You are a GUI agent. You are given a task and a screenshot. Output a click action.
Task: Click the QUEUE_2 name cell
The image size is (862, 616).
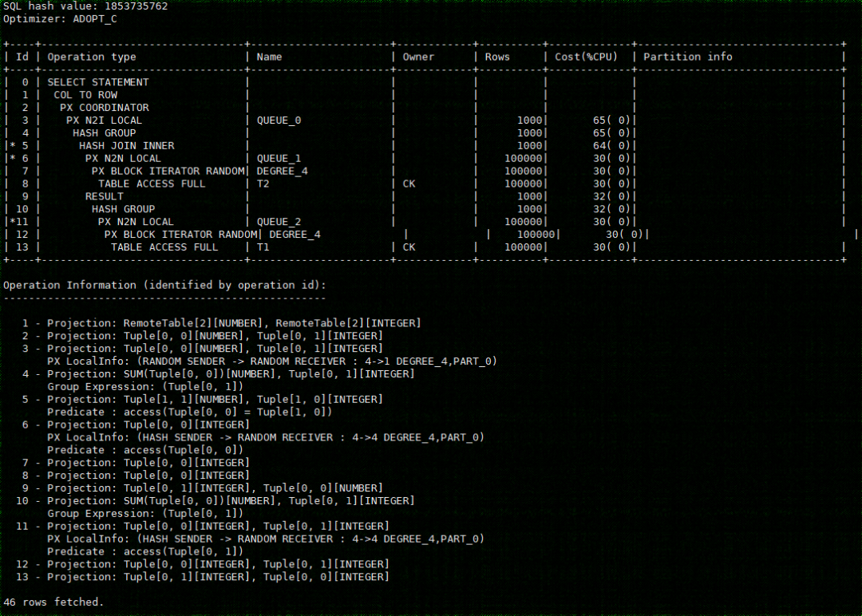tap(279, 222)
